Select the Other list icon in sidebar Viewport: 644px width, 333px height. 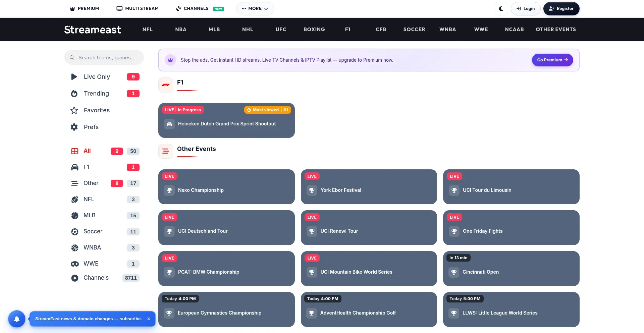(75, 183)
